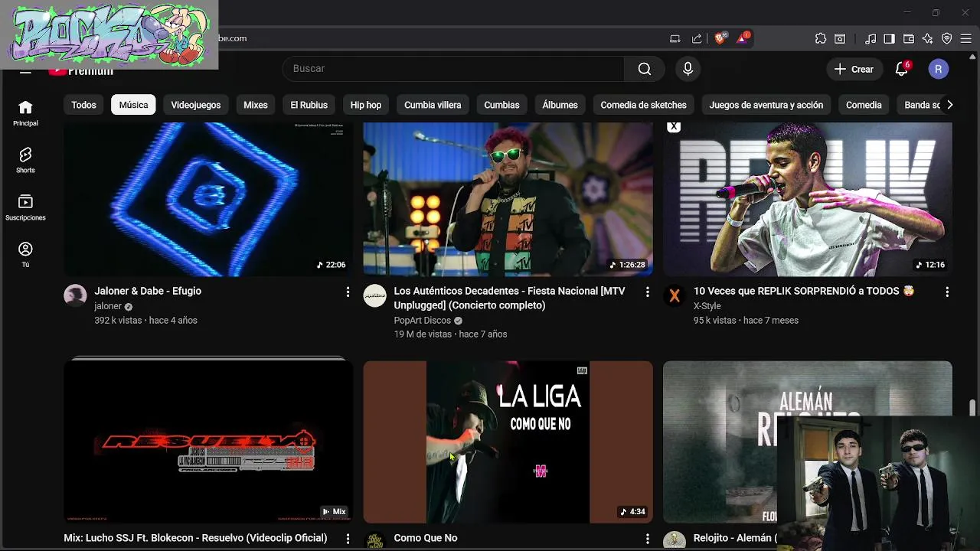Screen dimensions: 980x551
Task: Click the scrollbar up arrow
Action: (973, 57)
